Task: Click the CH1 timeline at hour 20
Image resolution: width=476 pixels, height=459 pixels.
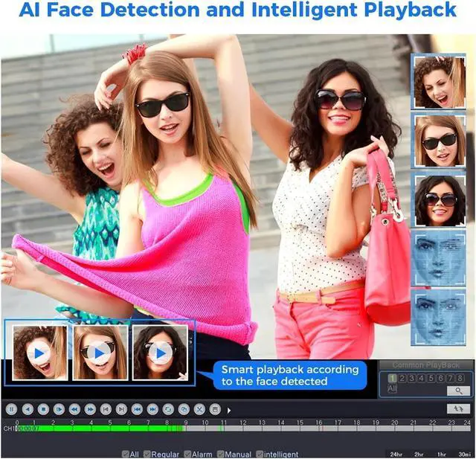Action: pyautogui.click(x=395, y=428)
